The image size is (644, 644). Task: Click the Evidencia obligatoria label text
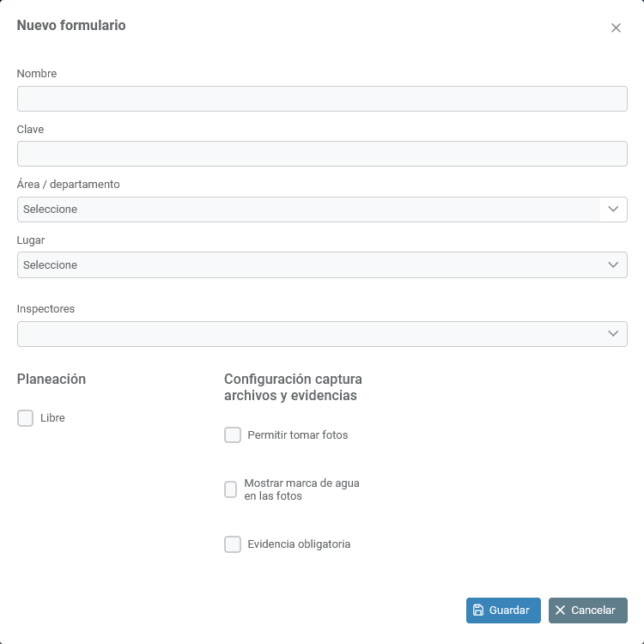click(x=299, y=544)
